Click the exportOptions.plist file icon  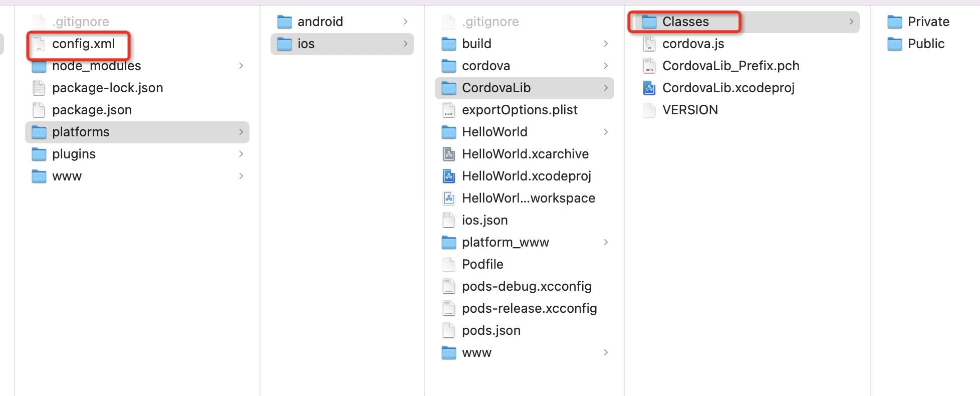448,110
